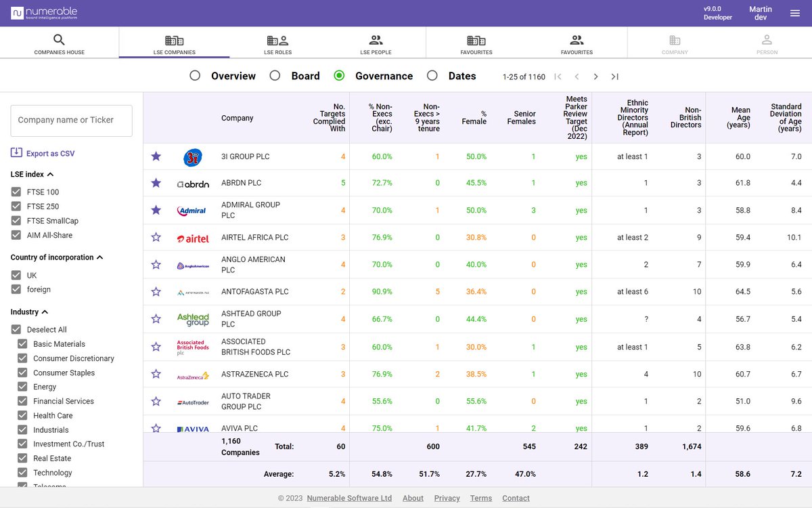Image resolution: width=812 pixels, height=508 pixels.
Task: Open the LSE People tab
Action: 376,43
